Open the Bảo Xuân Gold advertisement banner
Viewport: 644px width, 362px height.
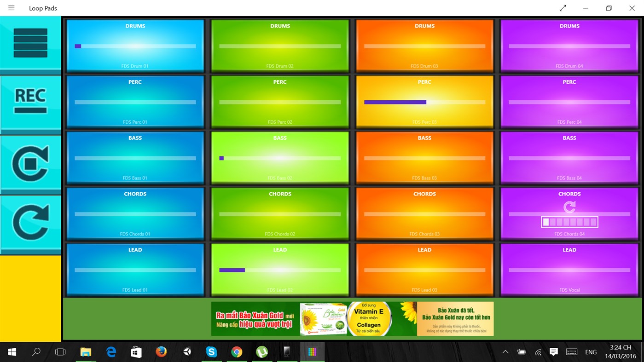click(353, 319)
